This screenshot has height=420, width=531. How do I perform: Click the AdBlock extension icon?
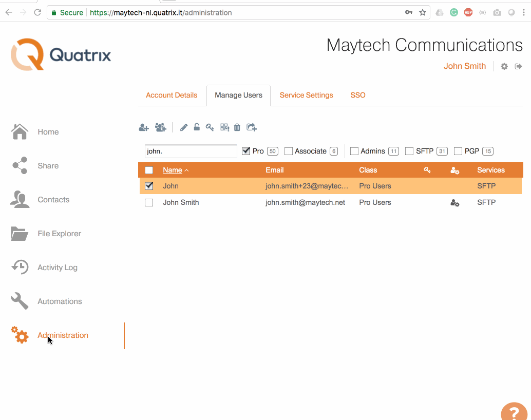[x=468, y=12]
